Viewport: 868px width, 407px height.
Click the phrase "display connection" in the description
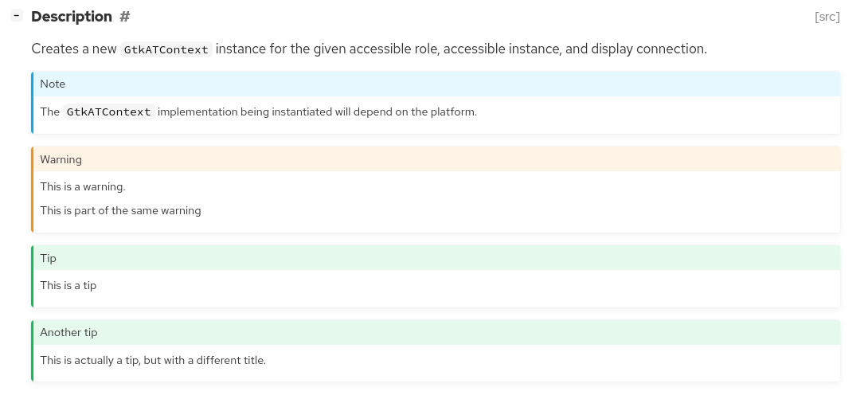tap(647, 49)
